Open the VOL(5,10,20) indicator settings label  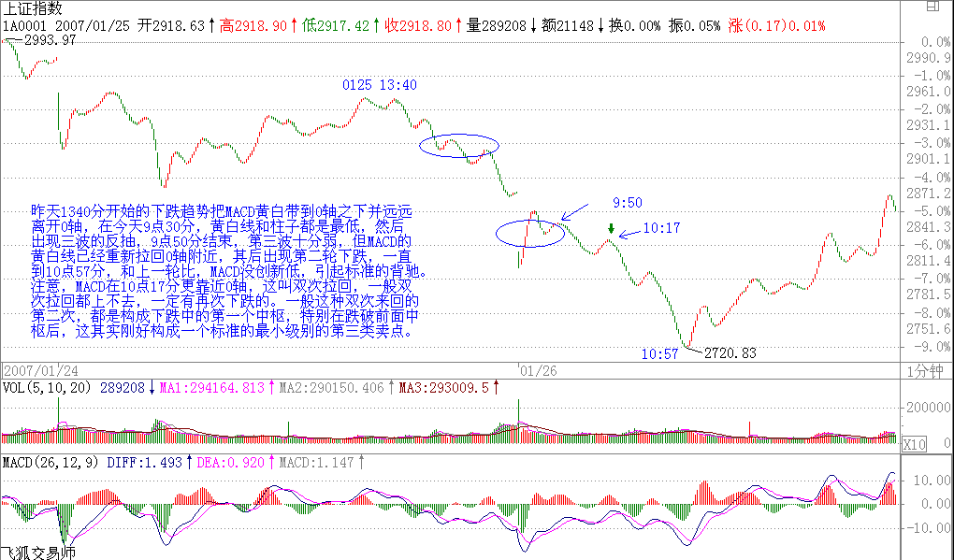pyautogui.click(x=48, y=387)
